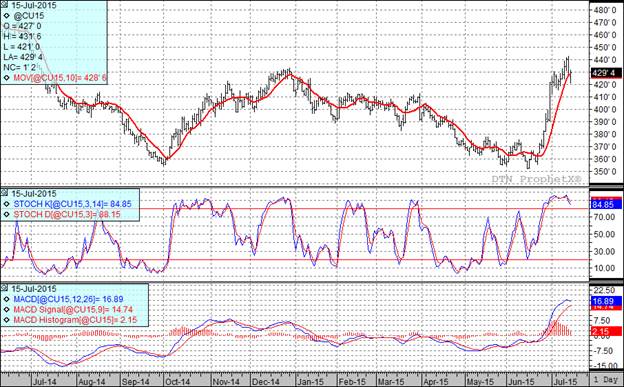Click the -15.00 MACD axis label
Viewport: 624px width, 387px height.
605,366
